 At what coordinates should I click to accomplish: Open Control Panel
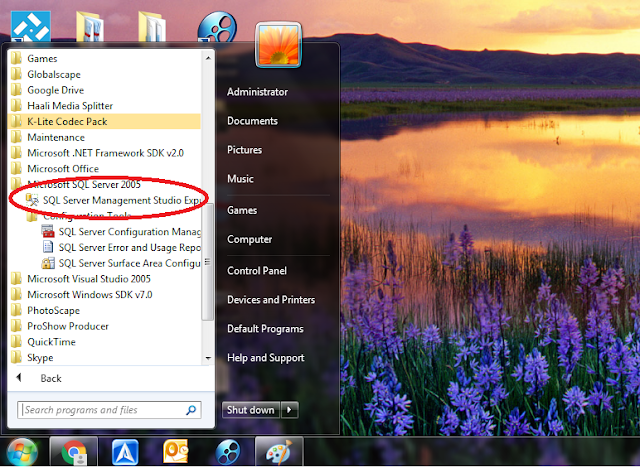coord(257,271)
